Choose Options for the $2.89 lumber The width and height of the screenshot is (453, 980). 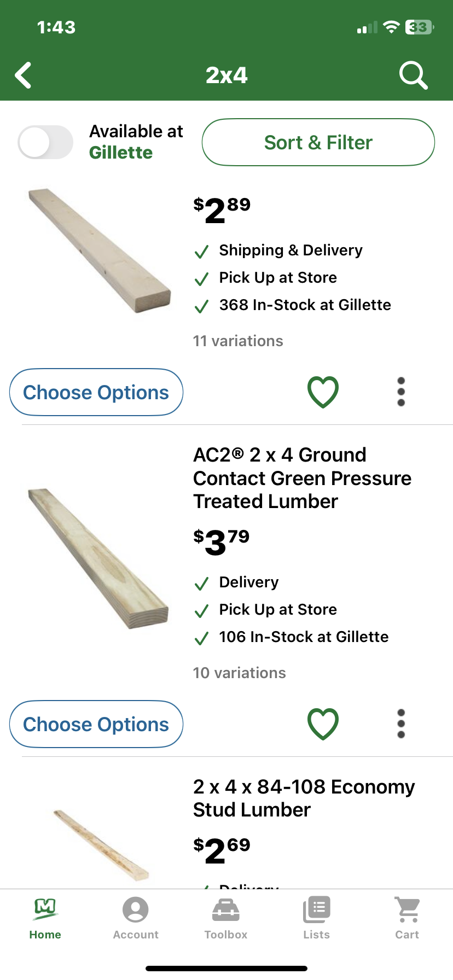pyautogui.click(x=96, y=392)
